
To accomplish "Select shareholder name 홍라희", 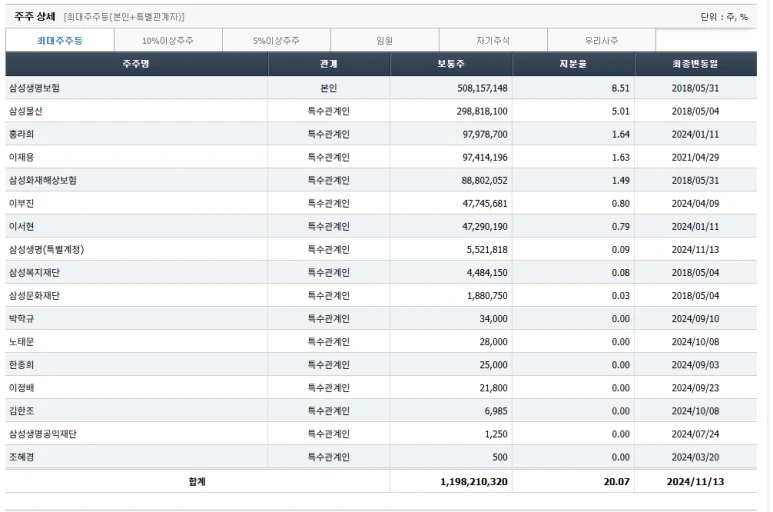I will [21, 135].
